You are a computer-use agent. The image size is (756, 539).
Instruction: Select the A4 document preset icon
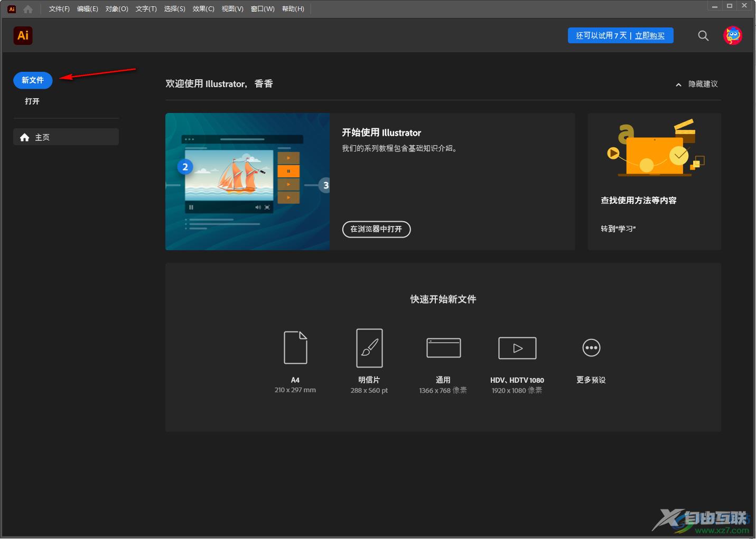(x=295, y=347)
